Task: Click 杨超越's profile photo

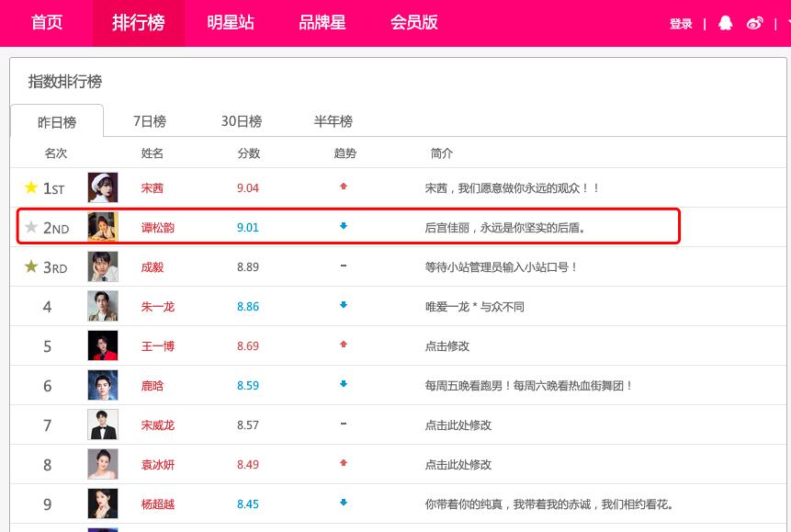Action: [x=102, y=504]
